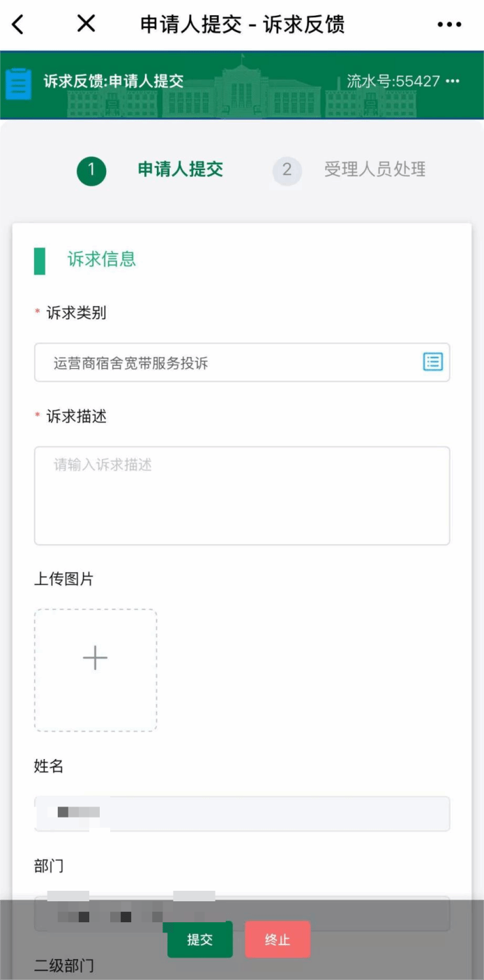Click the 姓名 input field
The width and height of the screenshot is (484, 980).
242,813
